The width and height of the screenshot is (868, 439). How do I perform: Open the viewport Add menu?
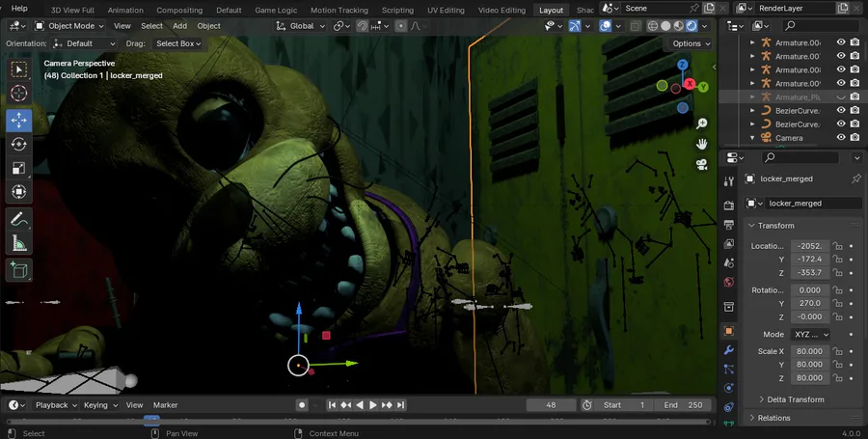pos(180,26)
